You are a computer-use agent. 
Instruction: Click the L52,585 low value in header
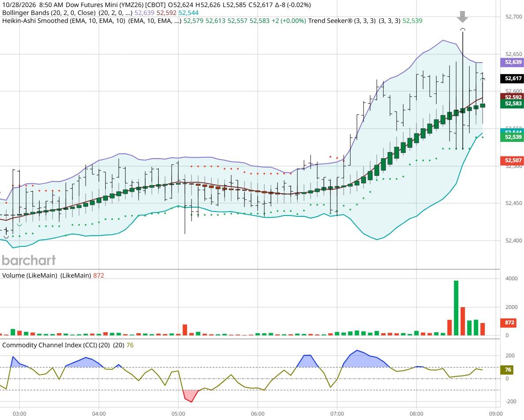[x=235, y=5]
